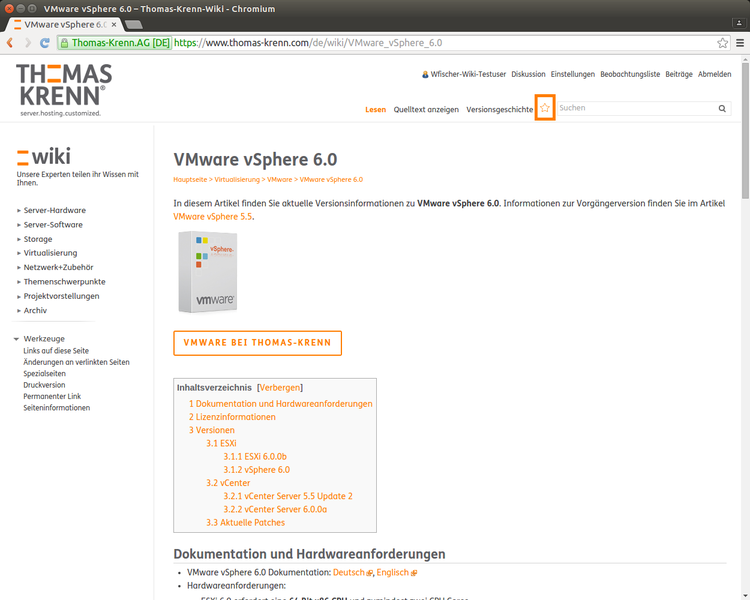Open Einstellungen in user menu
The height and width of the screenshot is (600, 750).
[573, 74]
